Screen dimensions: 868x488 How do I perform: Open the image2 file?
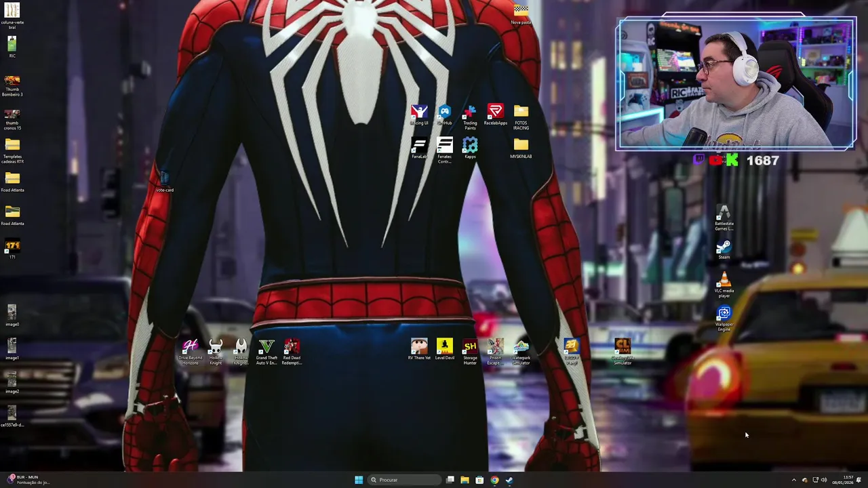(12, 383)
